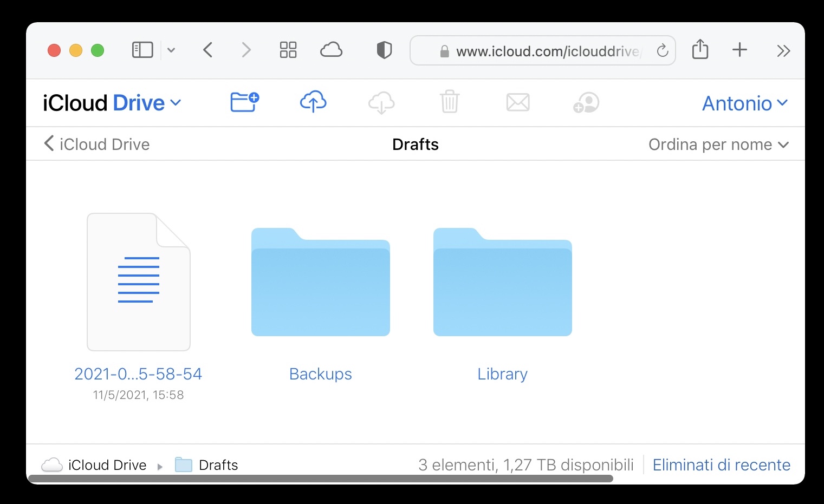Open Safari tab overview grid

coord(288,50)
